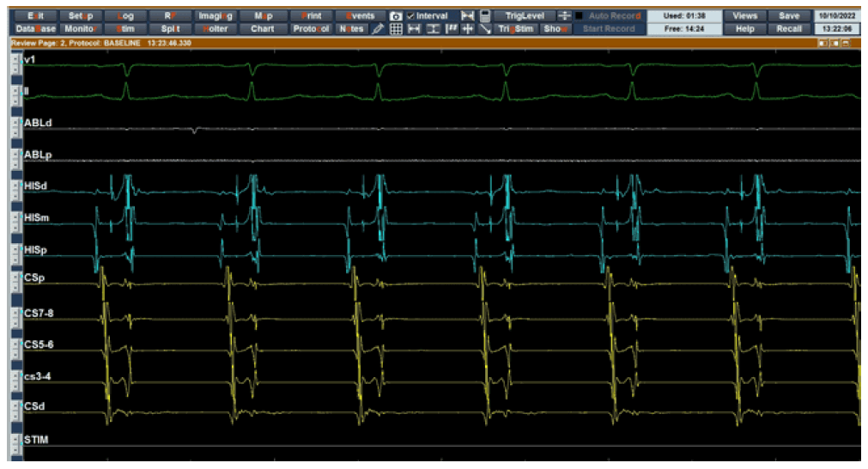Click the Recall button
Viewport: 868px width, 469px height.
pyautogui.click(x=789, y=29)
